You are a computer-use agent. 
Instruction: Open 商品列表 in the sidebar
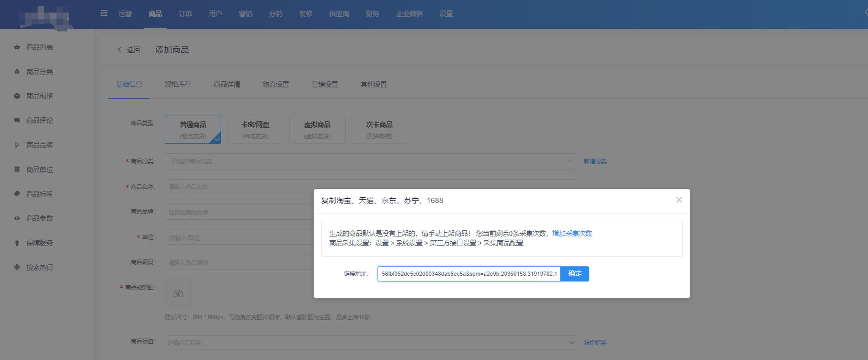40,47
